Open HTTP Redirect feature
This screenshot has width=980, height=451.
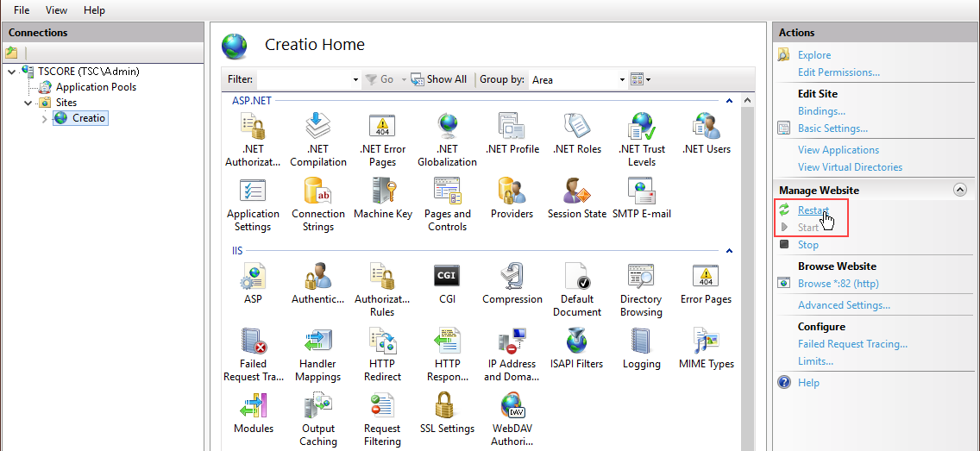click(382, 354)
